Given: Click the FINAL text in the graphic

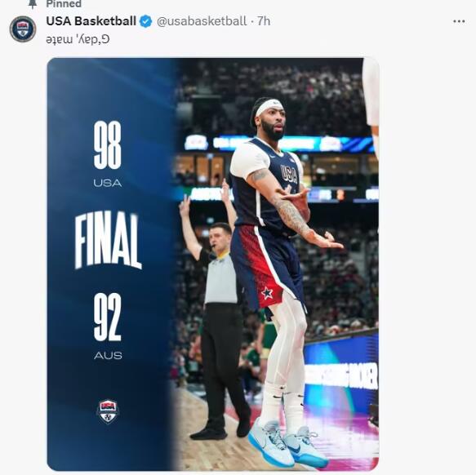Looking at the screenshot, I should click(108, 240).
